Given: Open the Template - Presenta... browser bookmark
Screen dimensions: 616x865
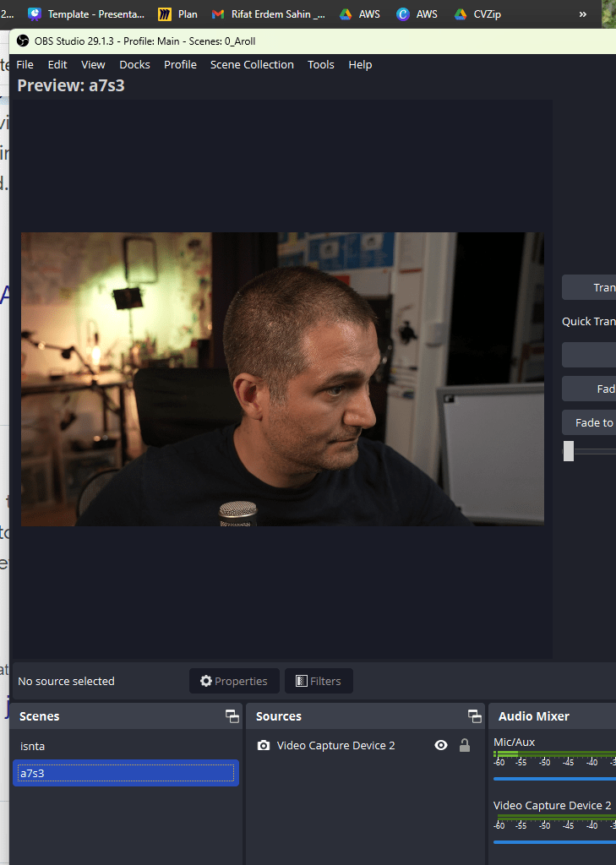Looking at the screenshot, I should tap(87, 14).
